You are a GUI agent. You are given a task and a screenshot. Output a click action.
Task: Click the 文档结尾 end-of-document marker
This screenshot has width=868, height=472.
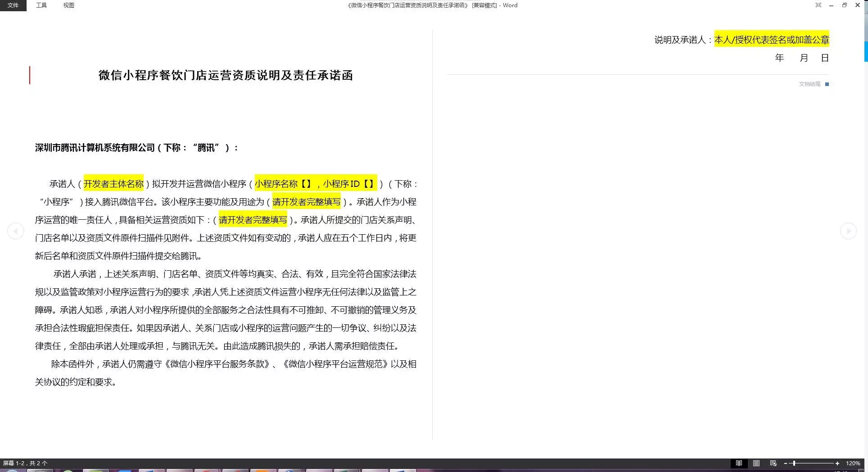[814, 84]
